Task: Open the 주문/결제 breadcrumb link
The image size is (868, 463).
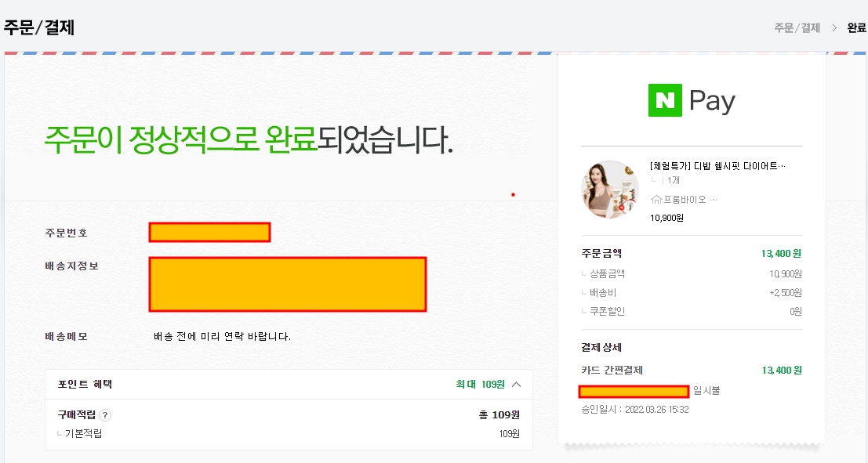Action: (796, 27)
